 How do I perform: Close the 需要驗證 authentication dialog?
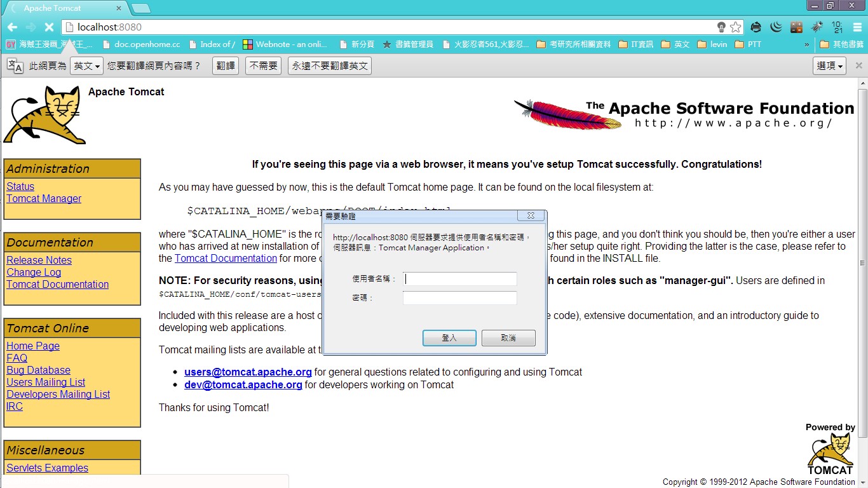(531, 215)
